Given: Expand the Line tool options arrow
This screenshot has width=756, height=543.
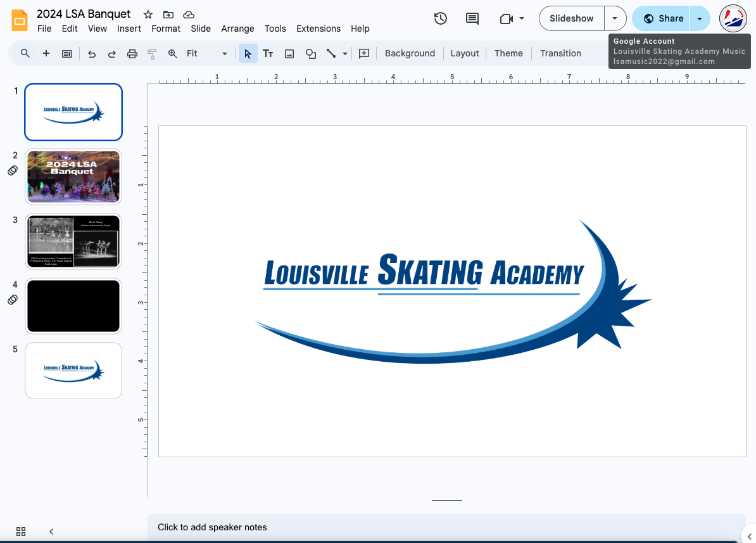Looking at the screenshot, I should (344, 54).
